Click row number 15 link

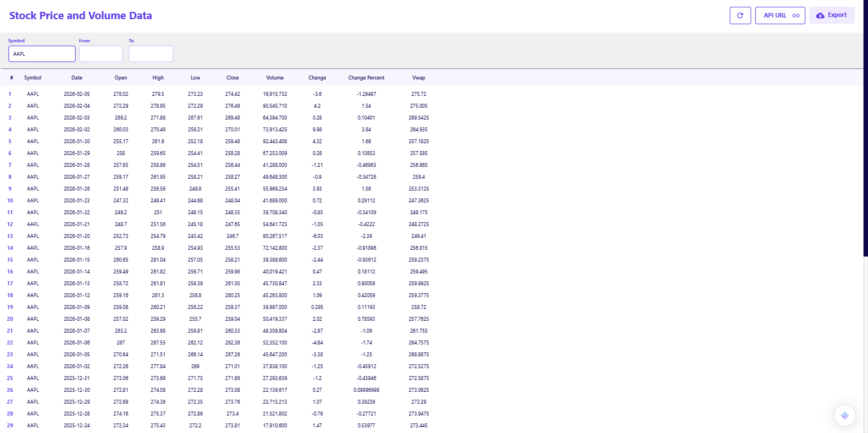[x=10, y=260]
